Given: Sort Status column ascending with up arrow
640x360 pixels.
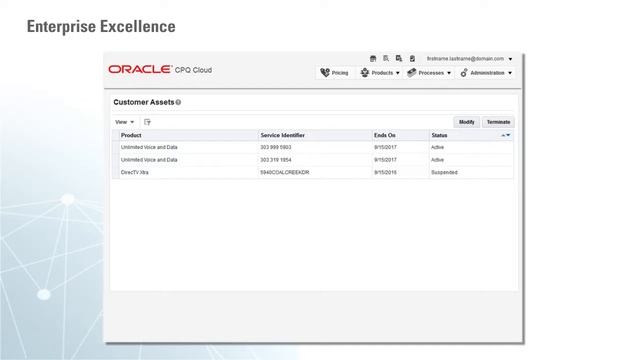Looking at the screenshot, I should 503,135.
